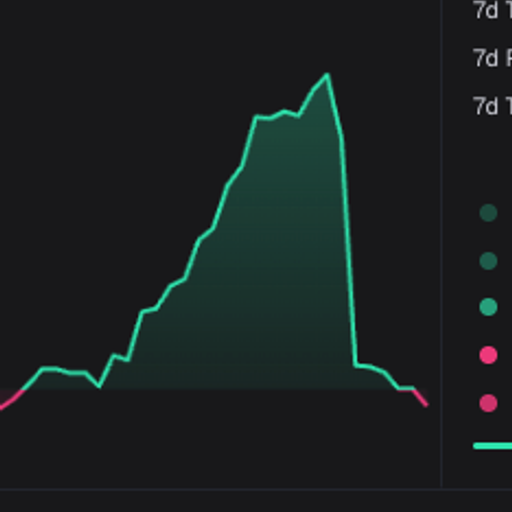Select the bright pink legend dot

(x=488, y=354)
